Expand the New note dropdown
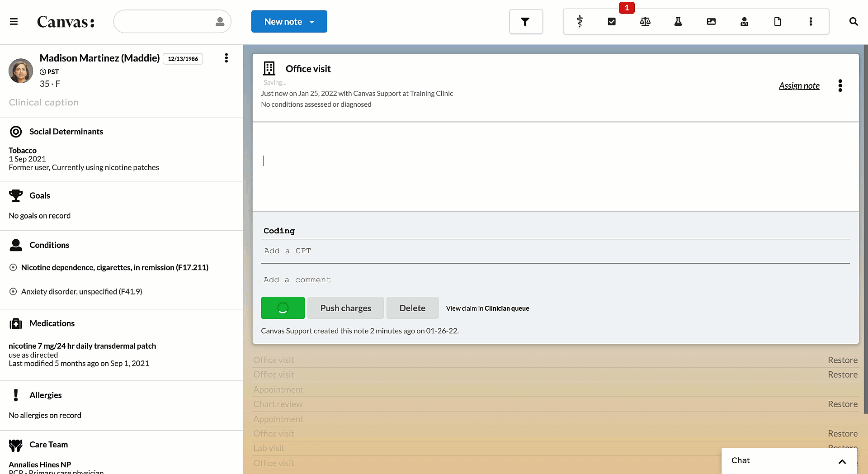The width and height of the screenshot is (868, 474). pos(312,22)
